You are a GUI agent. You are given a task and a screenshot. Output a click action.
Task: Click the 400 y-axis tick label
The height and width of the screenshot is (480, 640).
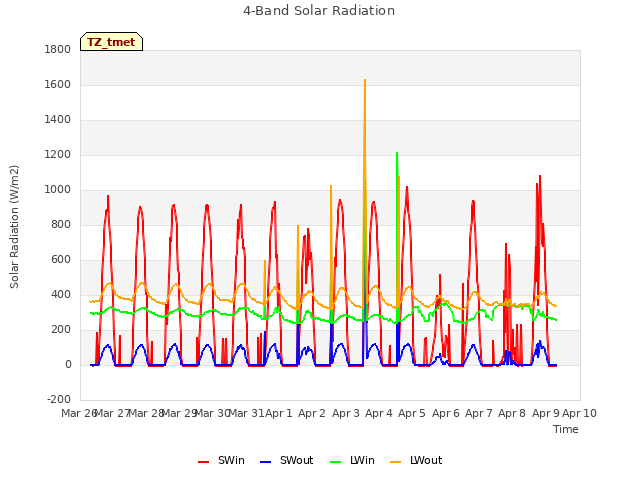[x=61, y=295]
